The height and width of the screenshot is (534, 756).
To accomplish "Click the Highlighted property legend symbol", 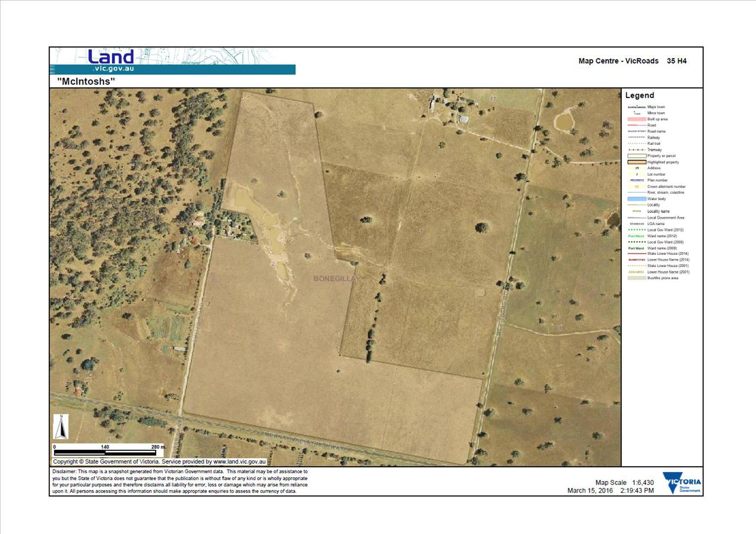I will tap(636, 162).
